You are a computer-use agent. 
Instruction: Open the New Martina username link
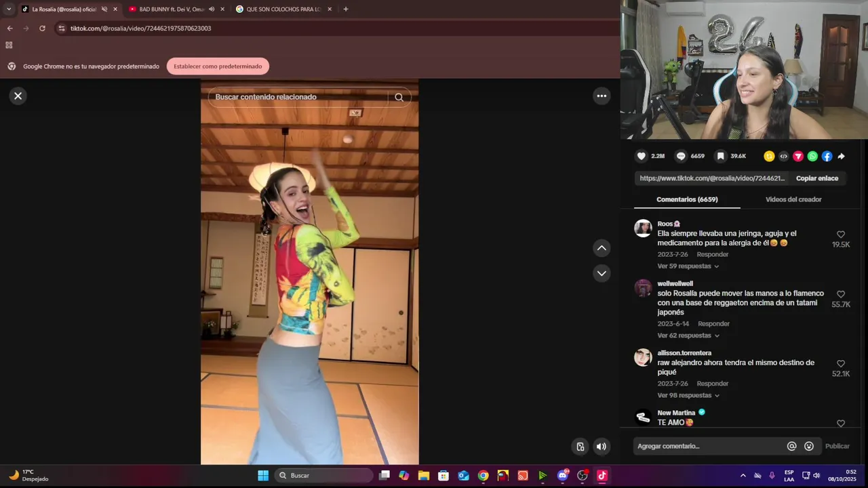[676, 413]
